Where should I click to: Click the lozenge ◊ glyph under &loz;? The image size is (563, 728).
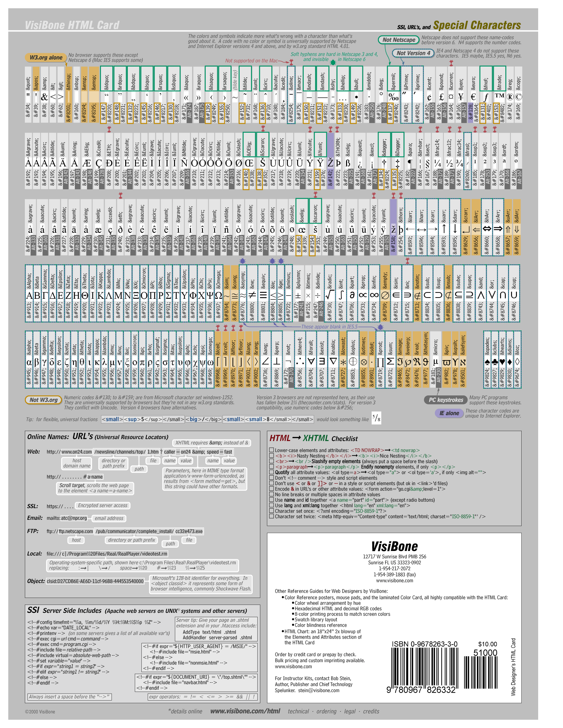pyautogui.click(x=517, y=362)
